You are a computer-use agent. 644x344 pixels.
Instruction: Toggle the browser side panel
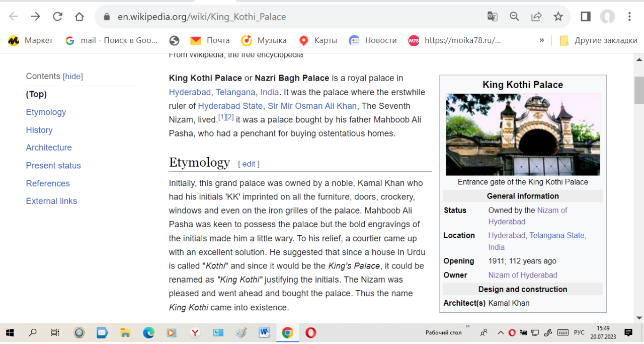tap(585, 17)
